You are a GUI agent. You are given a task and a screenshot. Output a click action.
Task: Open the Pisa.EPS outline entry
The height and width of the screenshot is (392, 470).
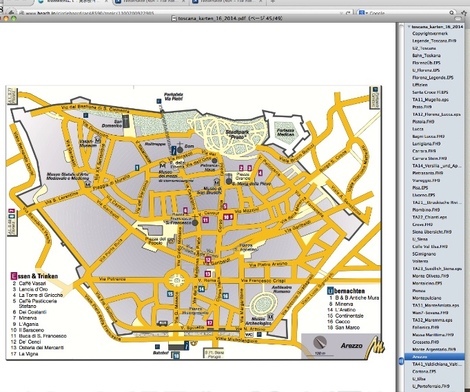tap(420, 188)
